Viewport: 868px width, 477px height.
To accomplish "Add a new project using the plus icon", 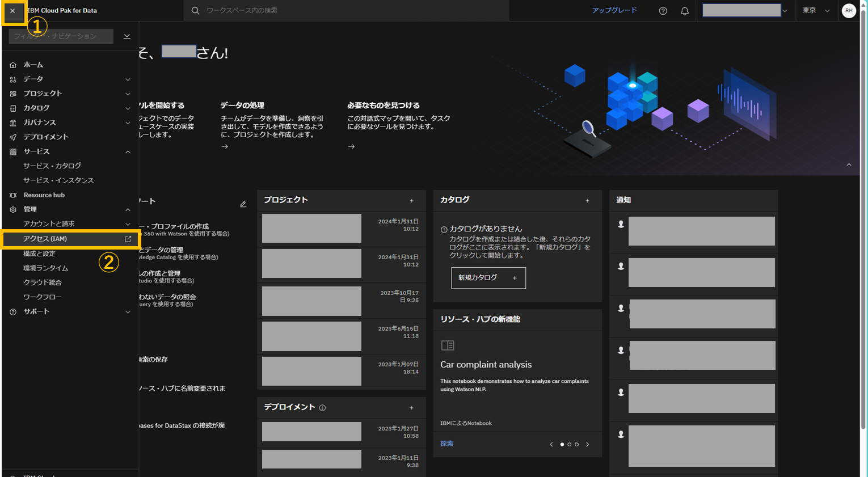I will (x=411, y=200).
